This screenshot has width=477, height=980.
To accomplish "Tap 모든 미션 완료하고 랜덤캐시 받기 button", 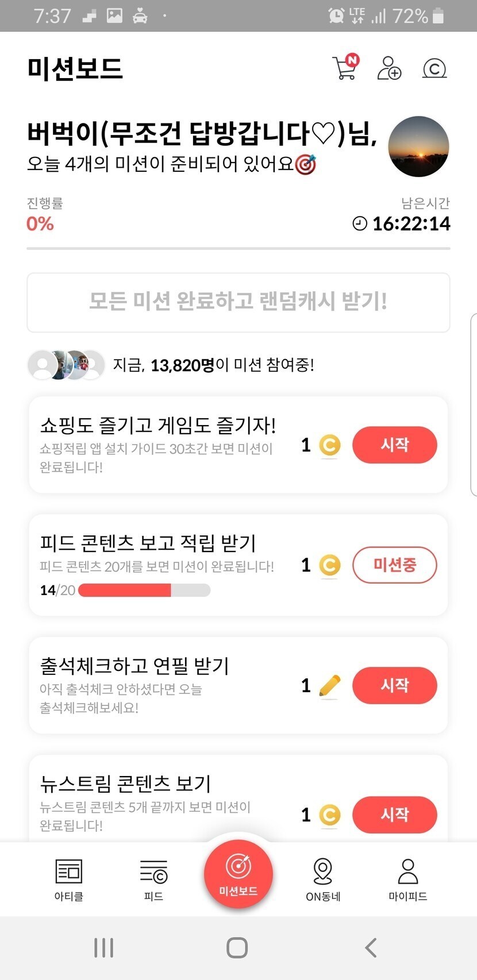I will [238, 302].
